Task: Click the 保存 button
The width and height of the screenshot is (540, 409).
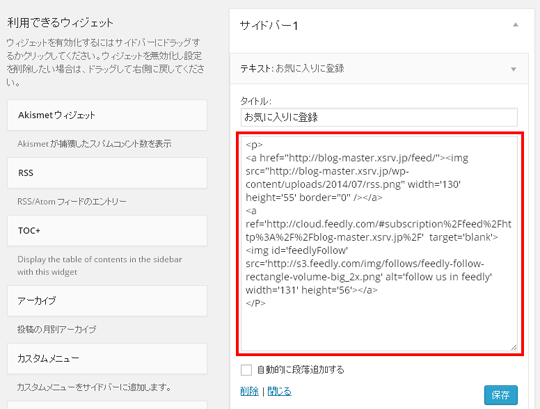Action: click(x=501, y=395)
